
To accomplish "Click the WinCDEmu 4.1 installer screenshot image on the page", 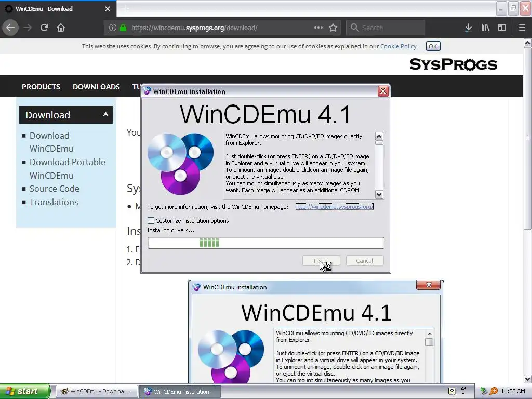I will [x=316, y=332].
